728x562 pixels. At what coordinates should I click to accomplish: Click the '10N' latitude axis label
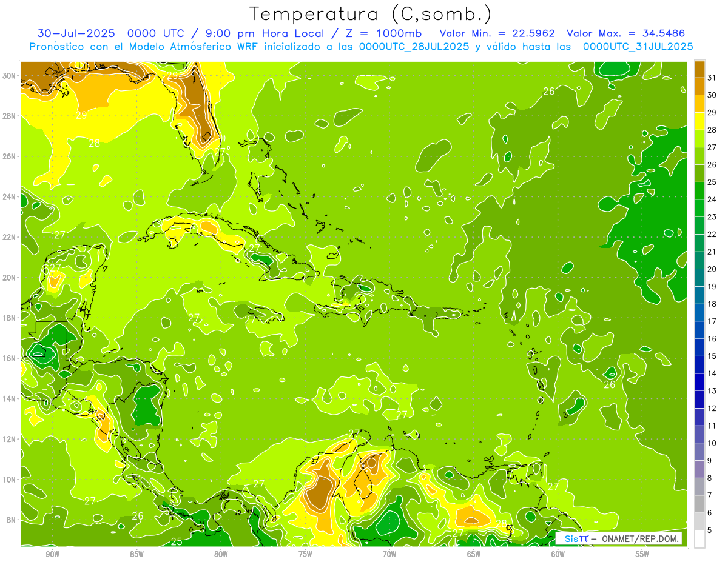10,479
